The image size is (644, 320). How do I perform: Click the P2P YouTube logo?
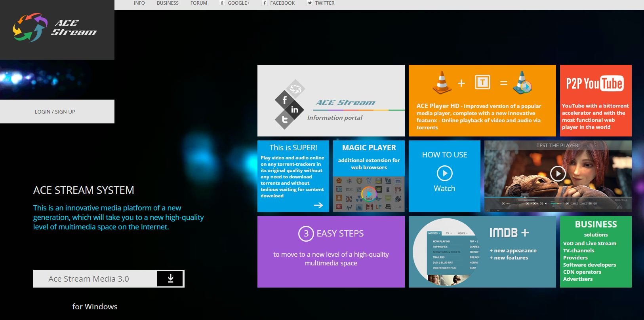pyautogui.click(x=595, y=83)
